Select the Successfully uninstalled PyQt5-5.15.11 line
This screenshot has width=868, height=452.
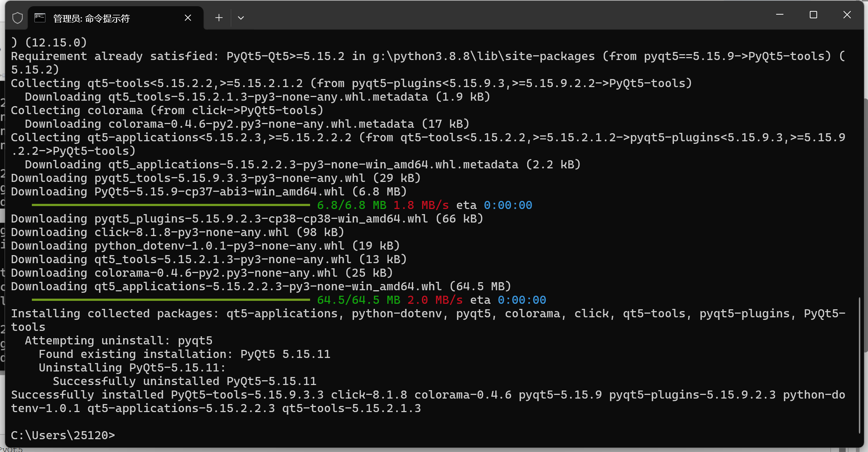(x=185, y=381)
